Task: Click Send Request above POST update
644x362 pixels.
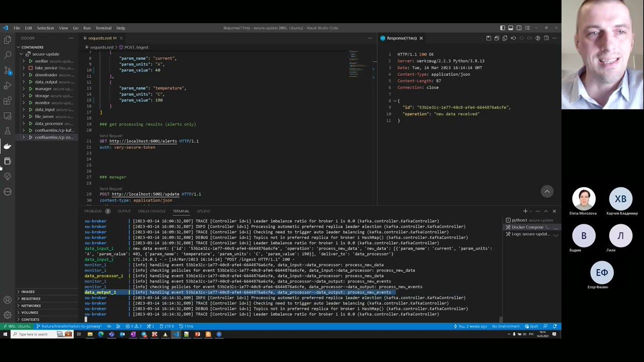Action: 111,189
